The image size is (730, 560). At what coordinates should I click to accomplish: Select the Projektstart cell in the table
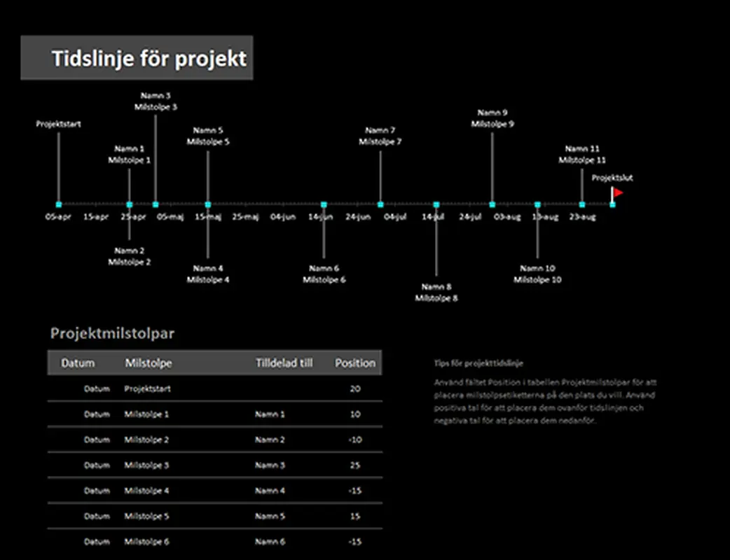[147, 388]
